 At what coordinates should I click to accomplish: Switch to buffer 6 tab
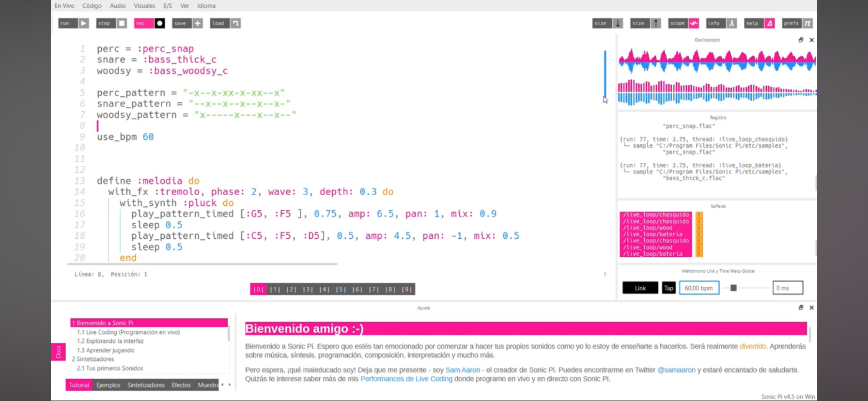click(x=357, y=289)
